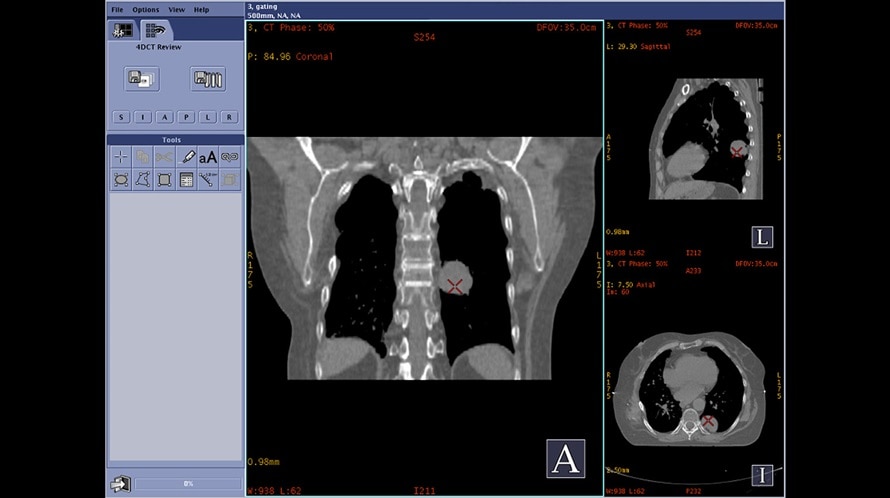The image size is (890, 498).
Task: Click the 'P: 84.96 Coronal' annotation
Action: (290, 57)
